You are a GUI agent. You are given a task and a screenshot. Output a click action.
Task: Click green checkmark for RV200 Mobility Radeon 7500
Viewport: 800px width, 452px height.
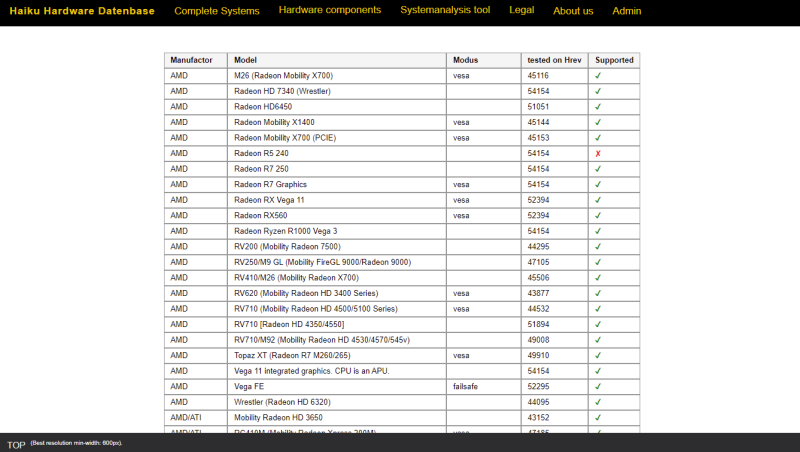(x=598, y=247)
